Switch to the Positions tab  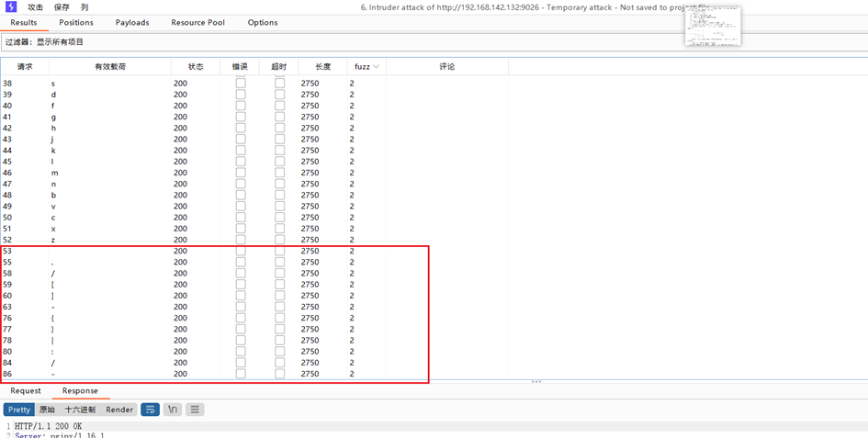(76, 23)
